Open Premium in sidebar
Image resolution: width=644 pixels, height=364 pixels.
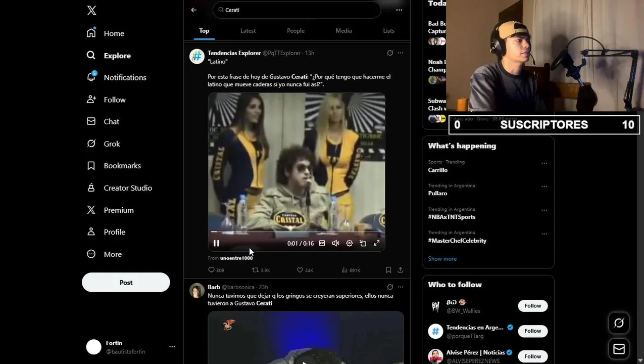(110, 210)
